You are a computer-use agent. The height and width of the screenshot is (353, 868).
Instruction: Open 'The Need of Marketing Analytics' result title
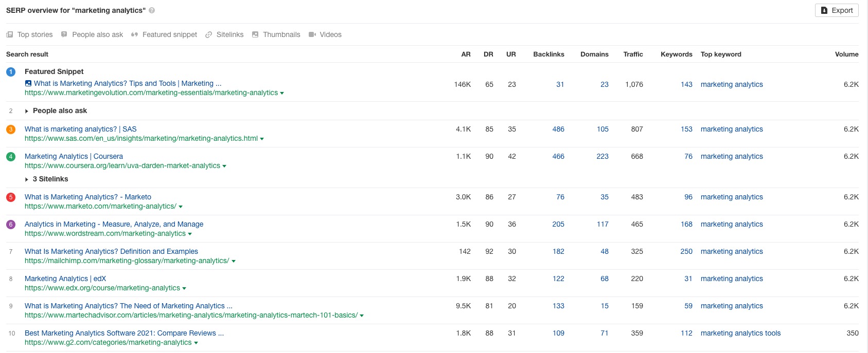(129, 306)
